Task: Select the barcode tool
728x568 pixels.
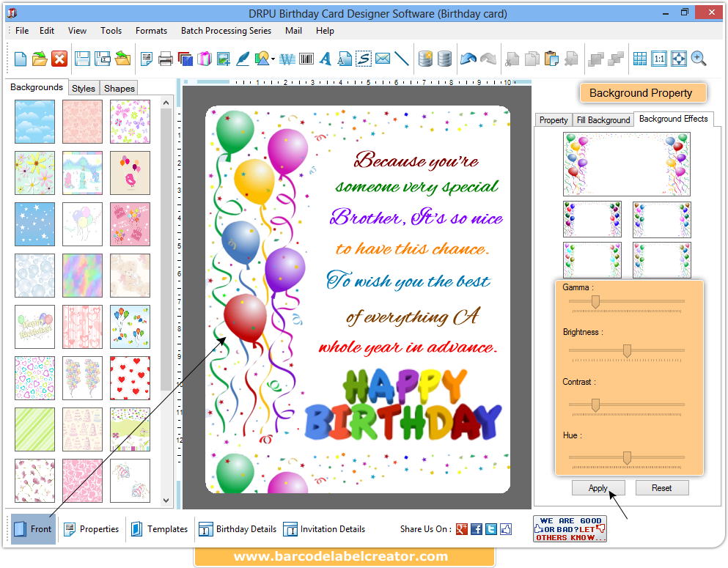Action: (306, 58)
